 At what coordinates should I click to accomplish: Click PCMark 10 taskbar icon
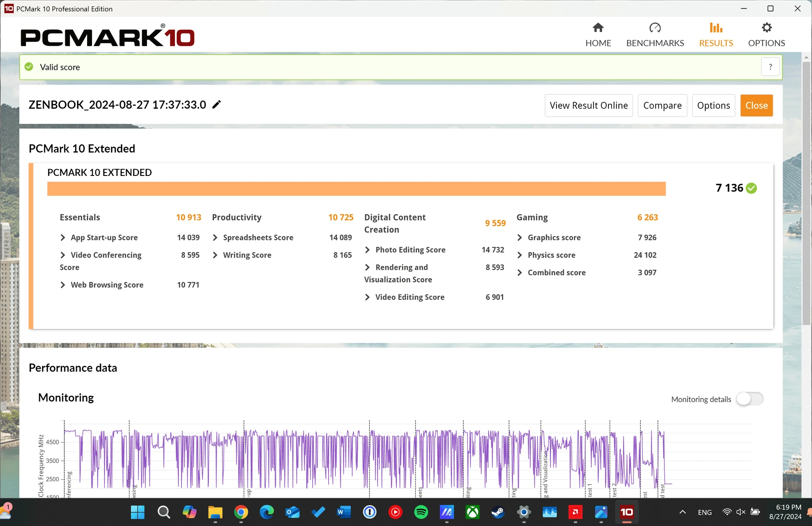coord(627,512)
